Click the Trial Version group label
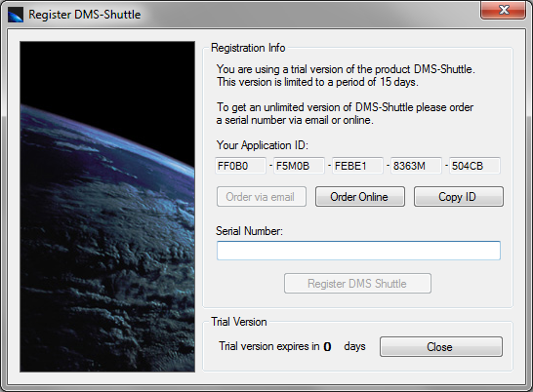The image size is (533, 392). (x=238, y=322)
